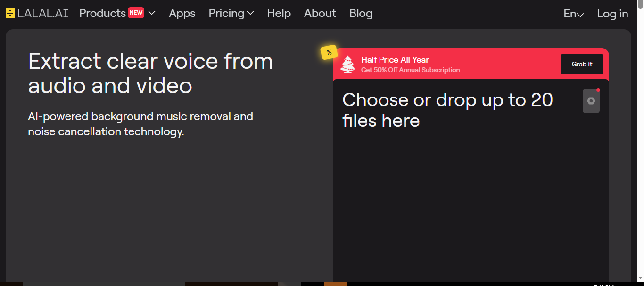Click the Get 50% Off Annual Subscription text

click(x=410, y=70)
